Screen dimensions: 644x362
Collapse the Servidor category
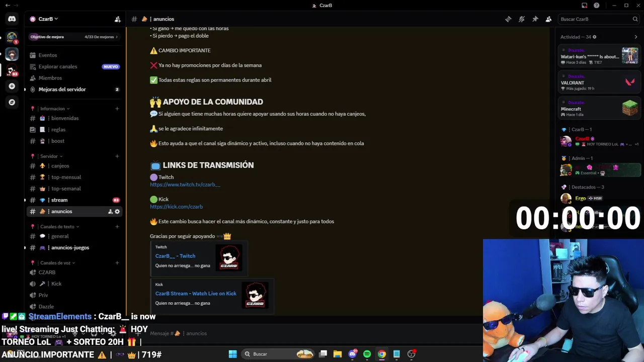click(52, 156)
